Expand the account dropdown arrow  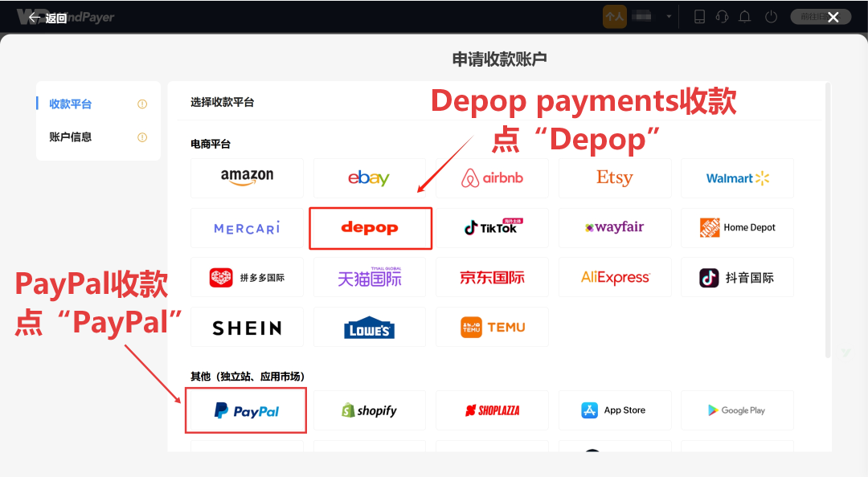click(x=669, y=17)
